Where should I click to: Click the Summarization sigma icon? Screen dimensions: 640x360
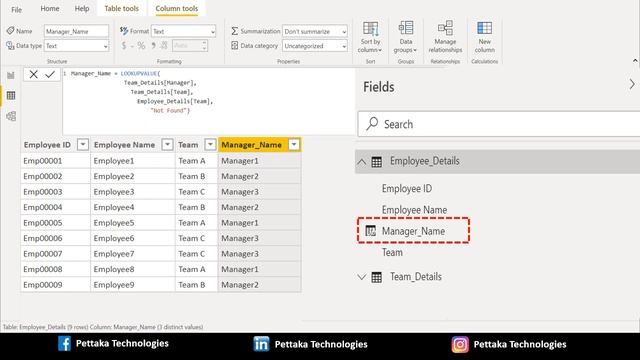(234, 31)
